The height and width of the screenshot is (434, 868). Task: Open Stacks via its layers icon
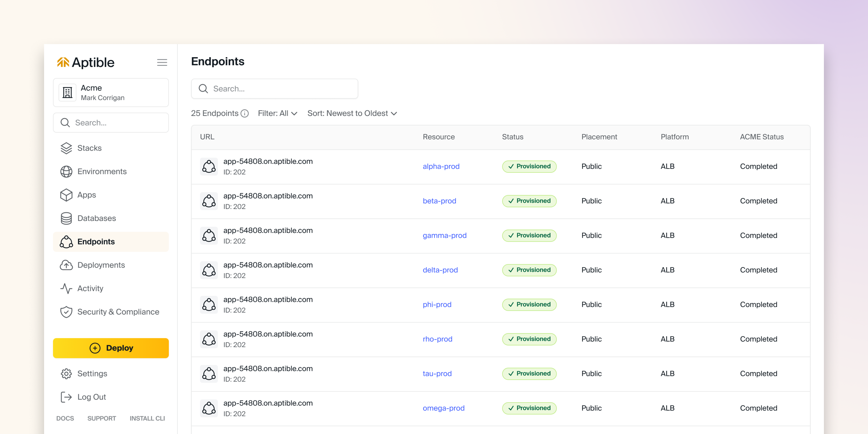(66, 148)
